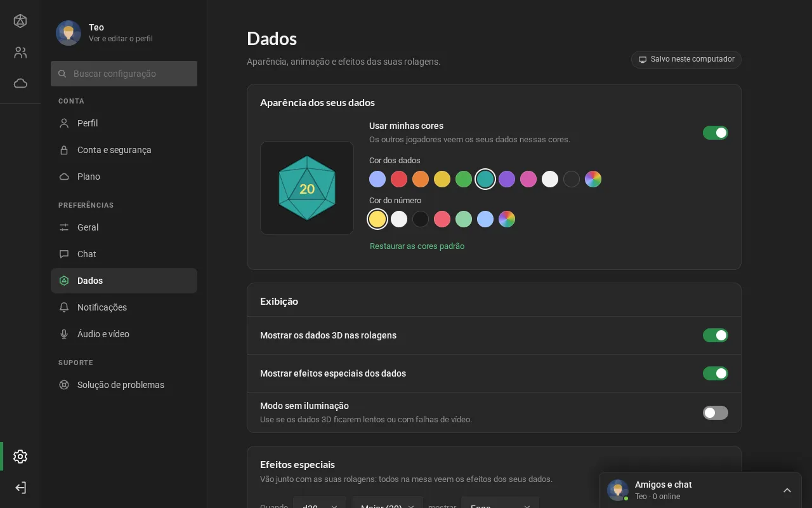Click Restaurar as cores padrão link
Image resolution: width=812 pixels, height=508 pixels.
coord(417,246)
